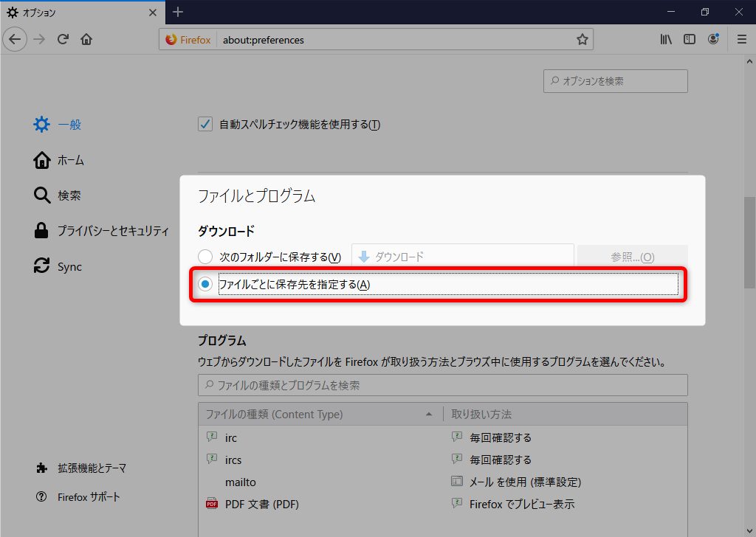756x537 pixels.
Task: Select the 次のフォルダーに保存する radio option
Action: click(205, 256)
